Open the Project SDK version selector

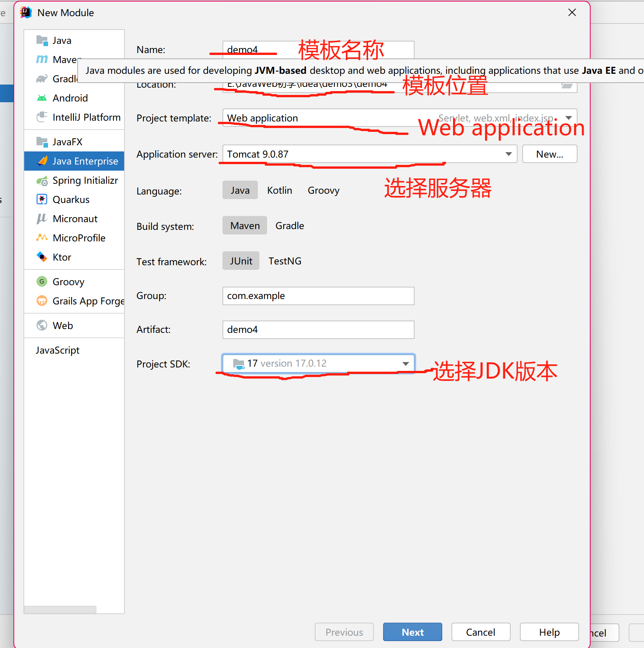pyautogui.click(x=405, y=364)
